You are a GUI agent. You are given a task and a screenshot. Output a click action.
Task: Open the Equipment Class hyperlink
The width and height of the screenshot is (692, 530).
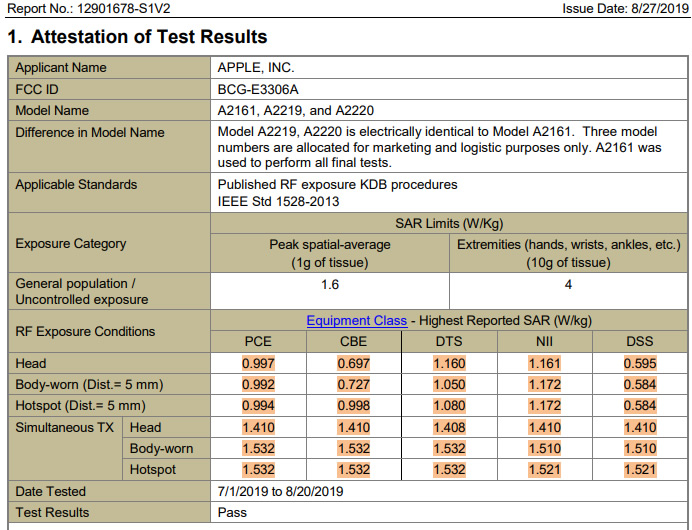356,321
